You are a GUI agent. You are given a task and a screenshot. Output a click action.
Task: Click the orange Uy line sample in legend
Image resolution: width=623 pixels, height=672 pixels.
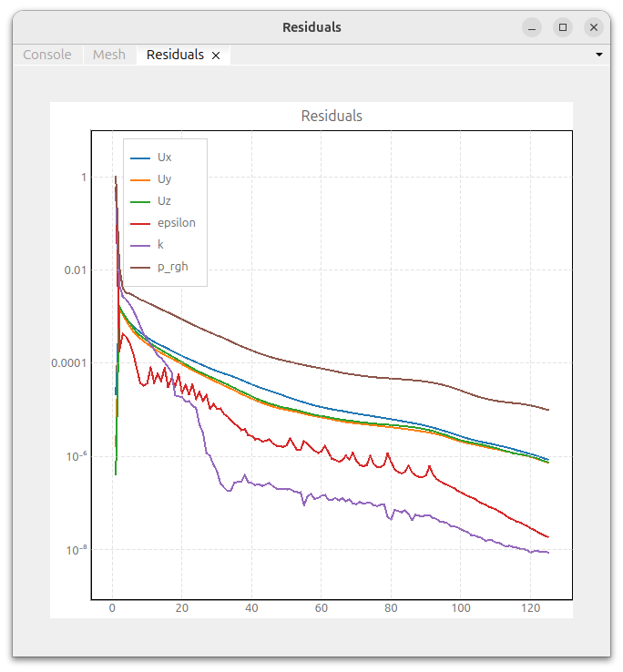139,179
